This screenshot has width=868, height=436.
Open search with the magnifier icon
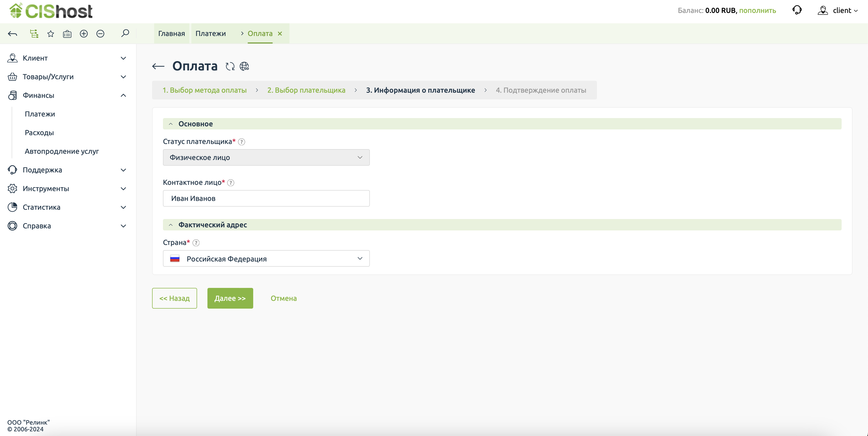coord(125,33)
